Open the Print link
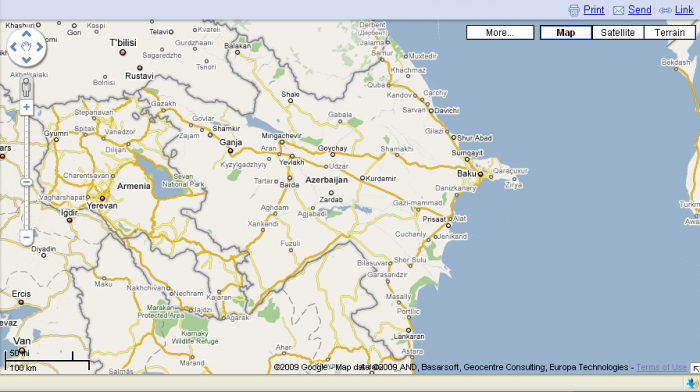Screen dimensions: 700x392 pos(594,10)
